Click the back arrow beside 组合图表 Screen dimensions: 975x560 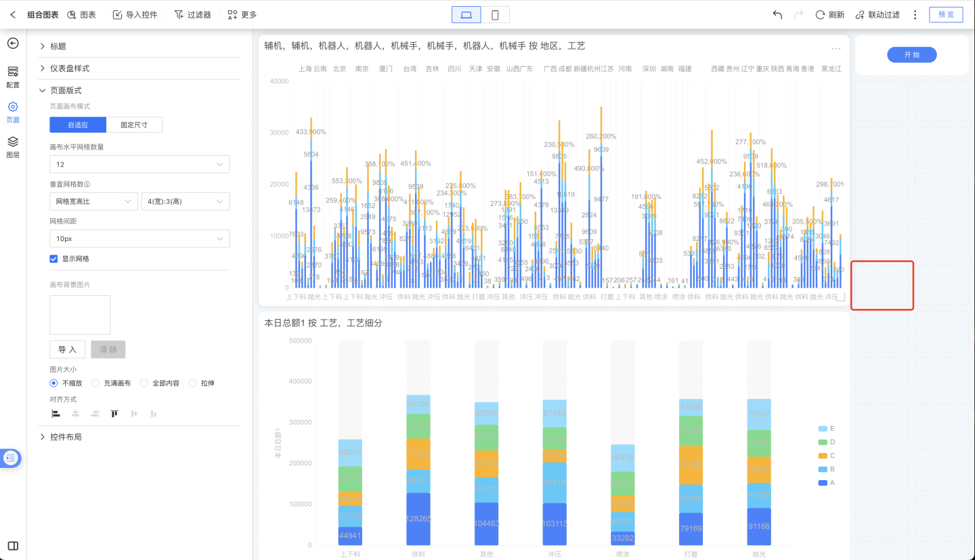click(x=13, y=15)
